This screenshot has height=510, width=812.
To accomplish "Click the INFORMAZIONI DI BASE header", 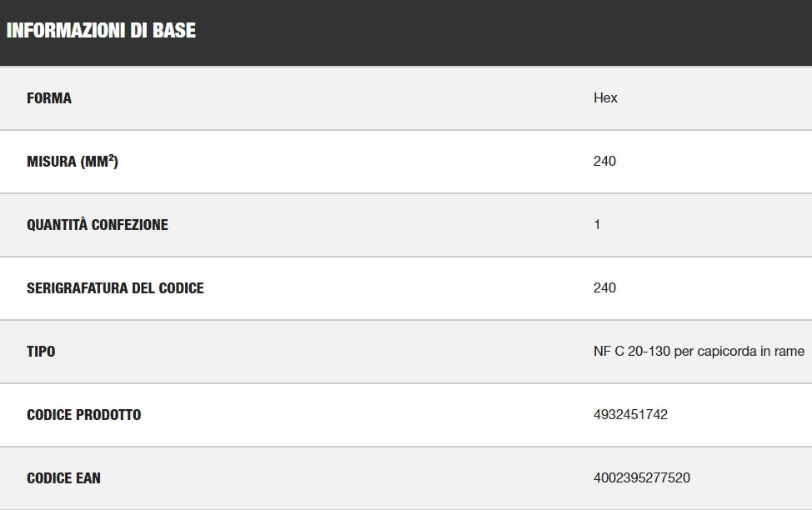I will [x=101, y=31].
